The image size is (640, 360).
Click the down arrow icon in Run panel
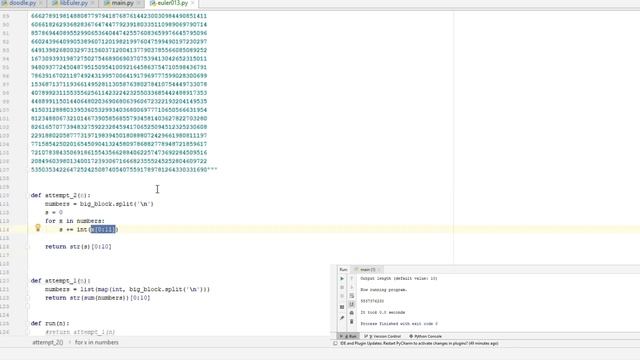coord(351,287)
